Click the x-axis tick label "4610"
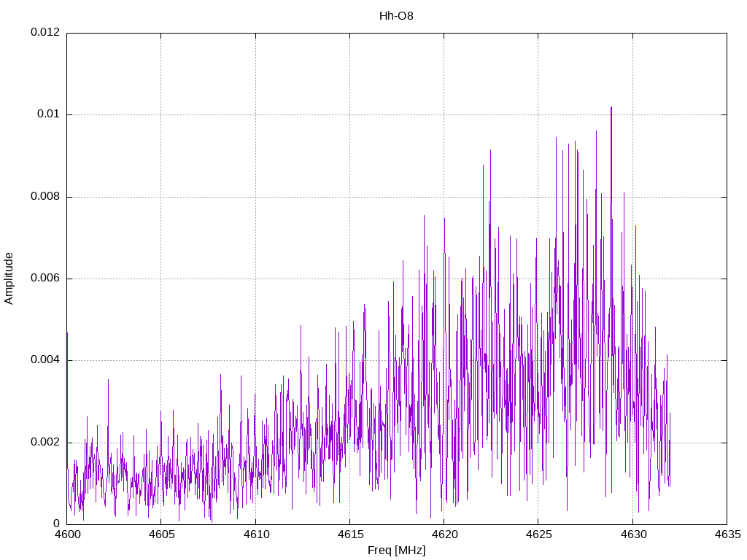Image resolution: width=747 pixels, height=560 pixels. [x=256, y=534]
